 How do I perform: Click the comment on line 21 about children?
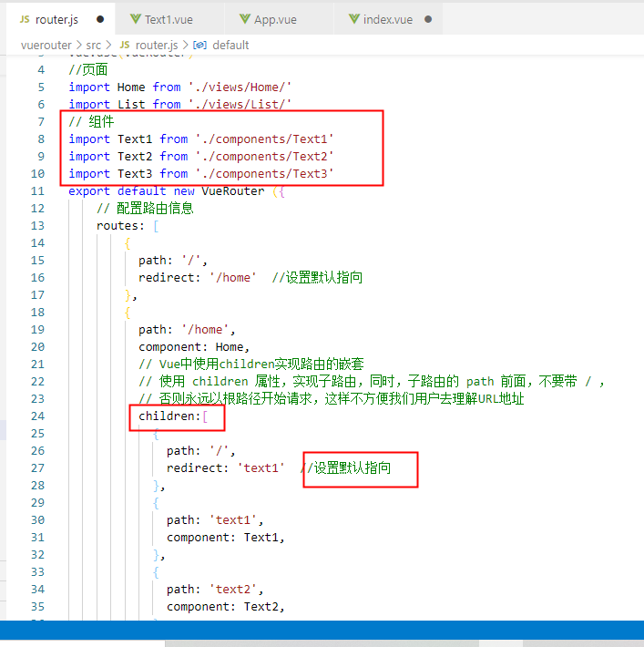coord(251,364)
